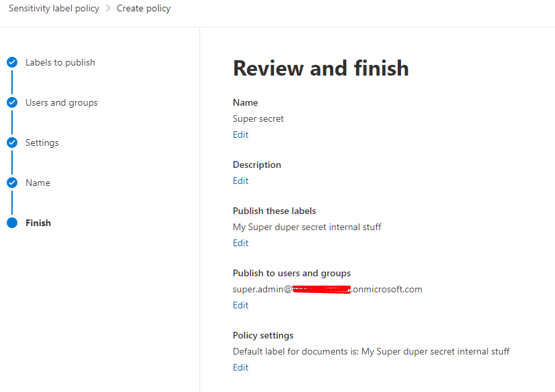Click the Finish step circle icon
The height and width of the screenshot is (392, 555).
pos(12,223)
